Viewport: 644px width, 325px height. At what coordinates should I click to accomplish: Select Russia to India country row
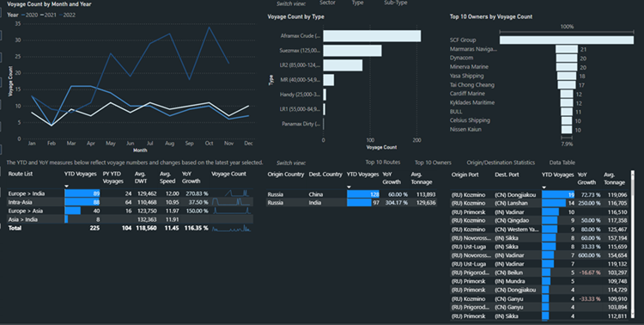(x=351, y=202)
